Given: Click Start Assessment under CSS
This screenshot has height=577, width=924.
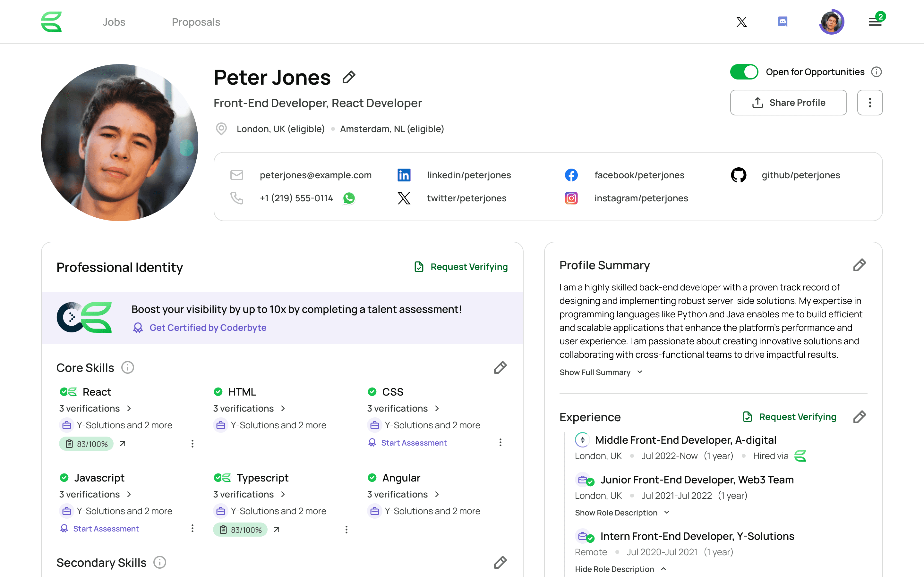Looking at the screenshot, I should [414, 443].
